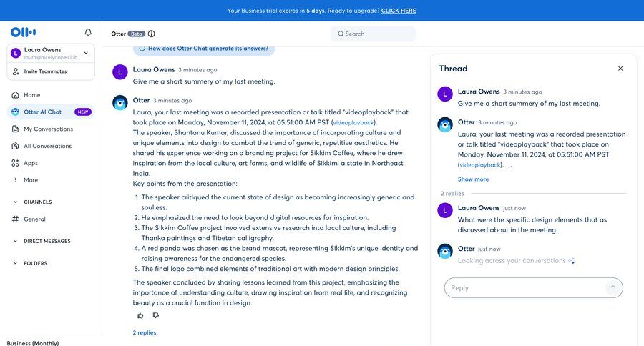Screen dimensions: 644x346
Task: Collapse the CHANNELS section
Action: tap(15, 202)
